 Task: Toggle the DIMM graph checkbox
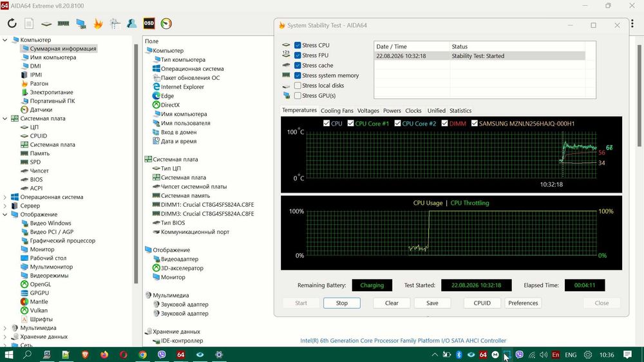[x=444, y=123]
